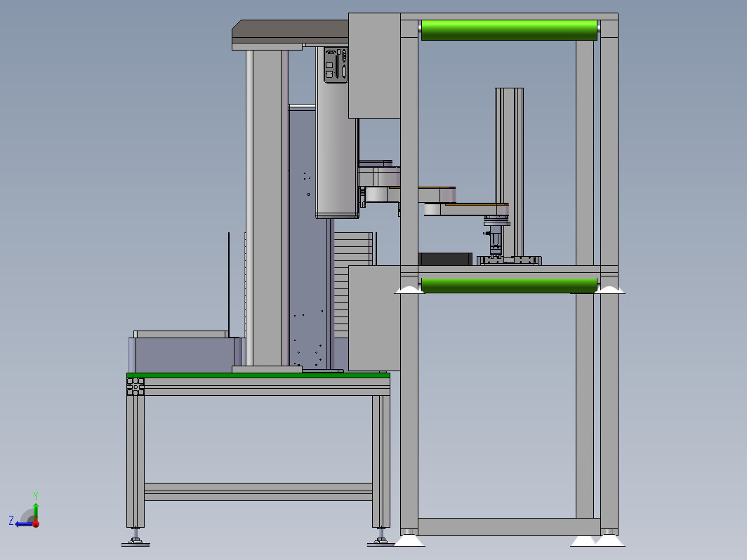
Task: Select the lower gray enclosure panel
Action: [x=374, y=318]
